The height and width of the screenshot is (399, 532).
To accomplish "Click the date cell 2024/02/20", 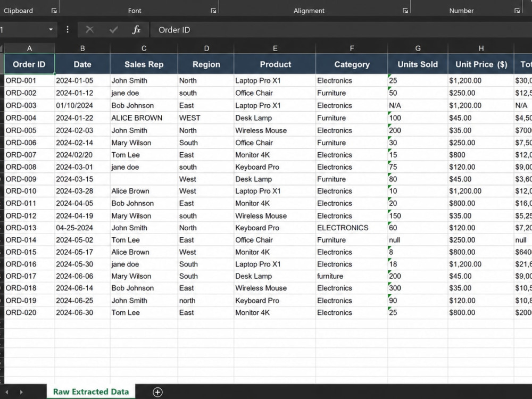I will point(82,155).
